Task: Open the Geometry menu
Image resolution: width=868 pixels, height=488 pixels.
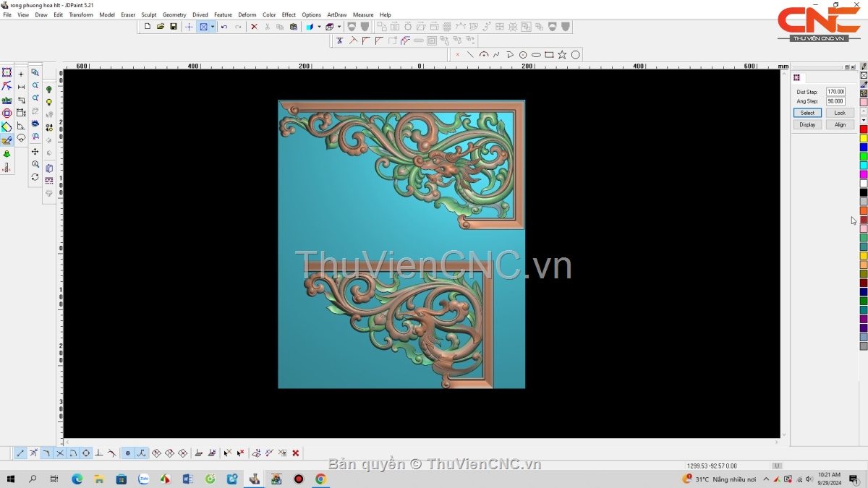Action: (x=174, y=14)
